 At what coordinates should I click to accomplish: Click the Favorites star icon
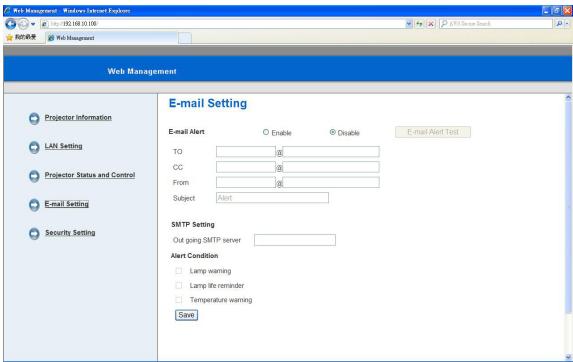pos(10,38)
